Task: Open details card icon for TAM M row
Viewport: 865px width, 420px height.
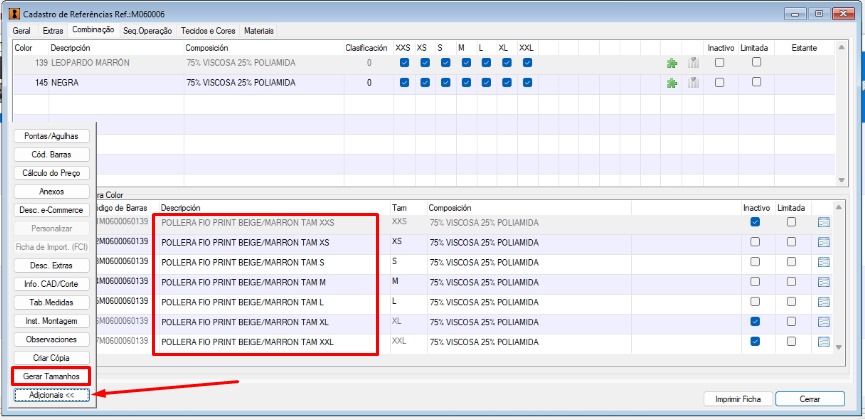Action: click(824, 282)
